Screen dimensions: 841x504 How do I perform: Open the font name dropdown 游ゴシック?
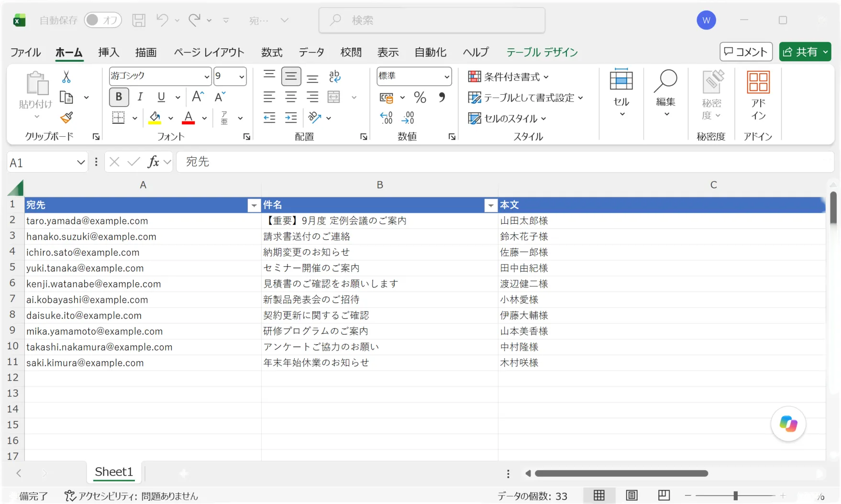[x=207, y=77]
